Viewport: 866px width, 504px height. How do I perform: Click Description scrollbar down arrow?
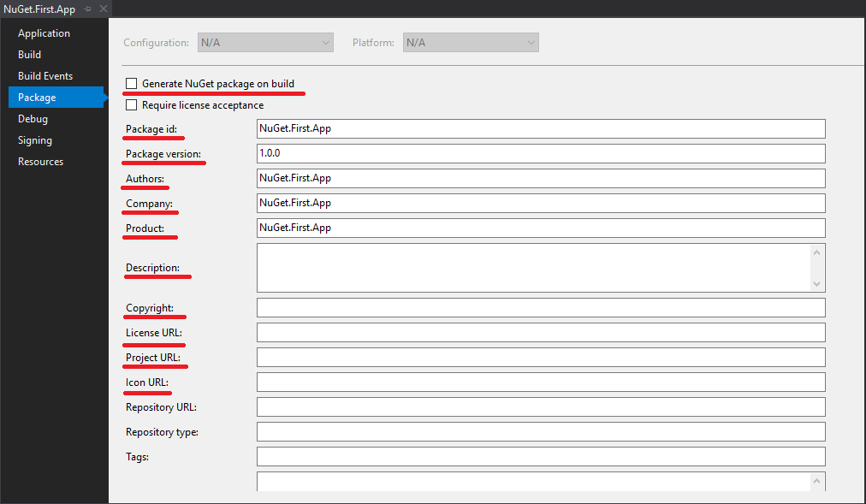[x=817, y=284]
